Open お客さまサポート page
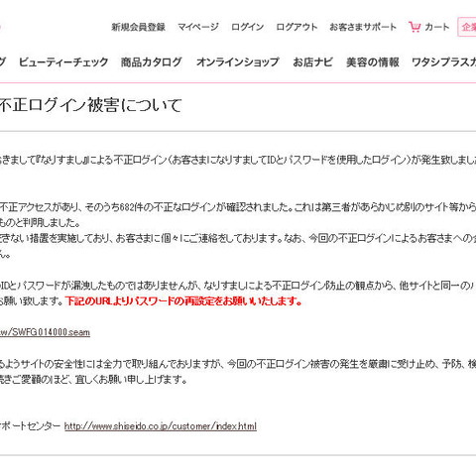476x476 pixels. (363, 27)
